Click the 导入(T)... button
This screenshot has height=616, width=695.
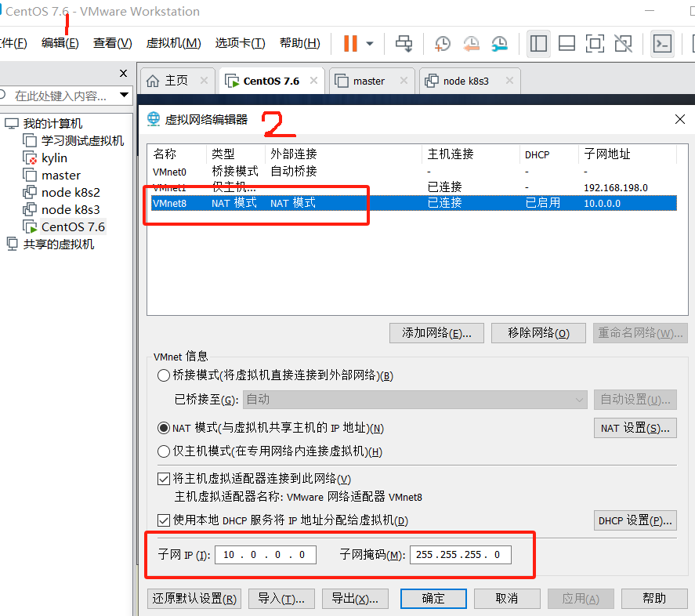click(281, 599)
